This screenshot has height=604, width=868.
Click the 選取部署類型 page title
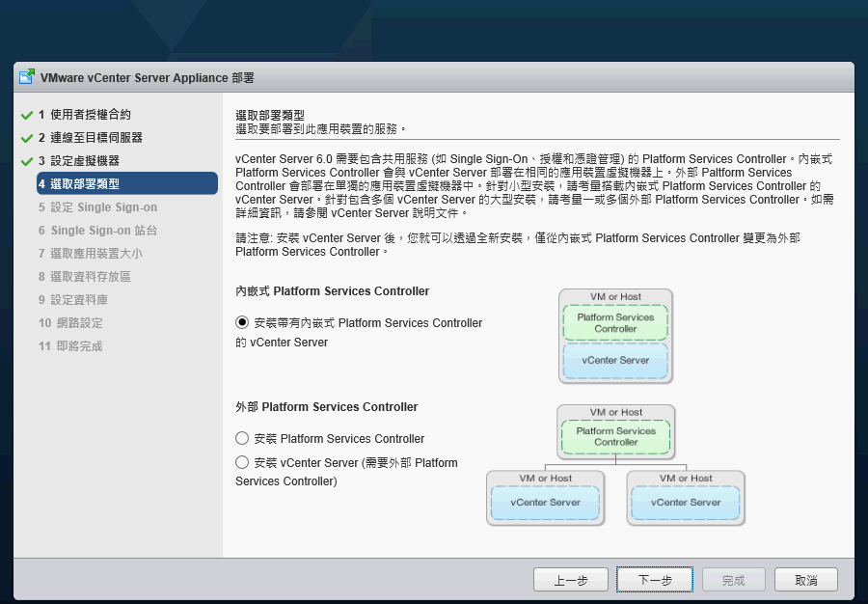pyautogui.click(x=270, y=115)
